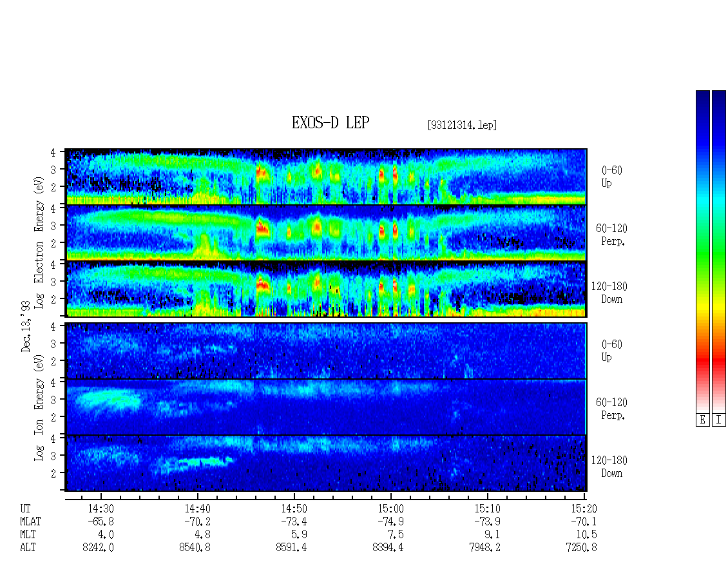Click the electron 60-120 Perp. pitch angle label
Image resolution: width=728 pixels, height=564 pixels.
(x=611, y=235)
